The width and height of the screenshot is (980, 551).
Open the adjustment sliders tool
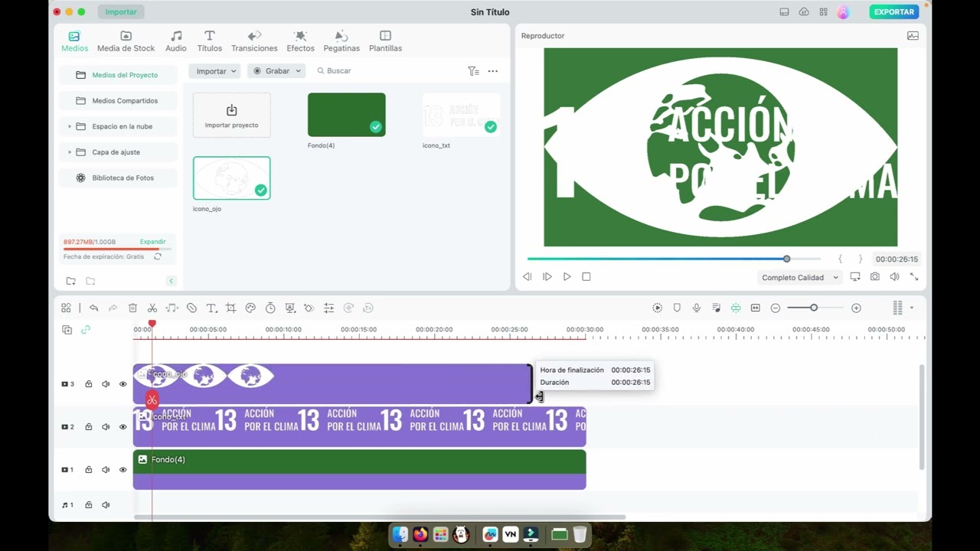tap(328, 308)
